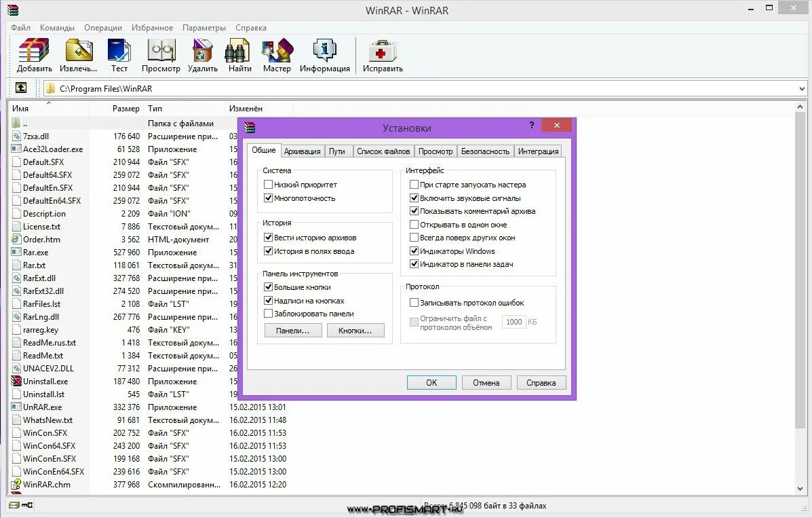The width and height of the screenshot is (812, 518).
Task: Toggle Индикатор в панели задач checkbox
Action: click(414, 264)
